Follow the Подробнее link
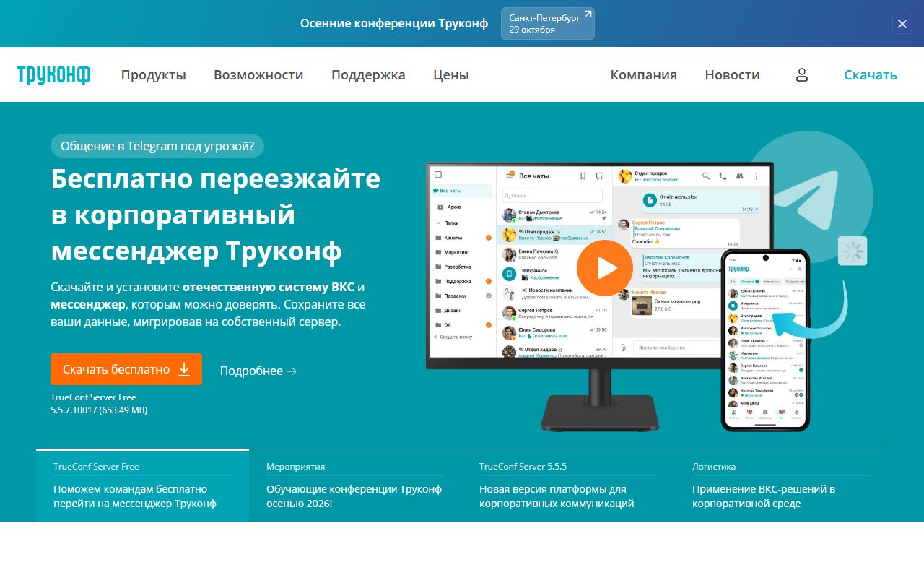 click(x=258, y=371)
